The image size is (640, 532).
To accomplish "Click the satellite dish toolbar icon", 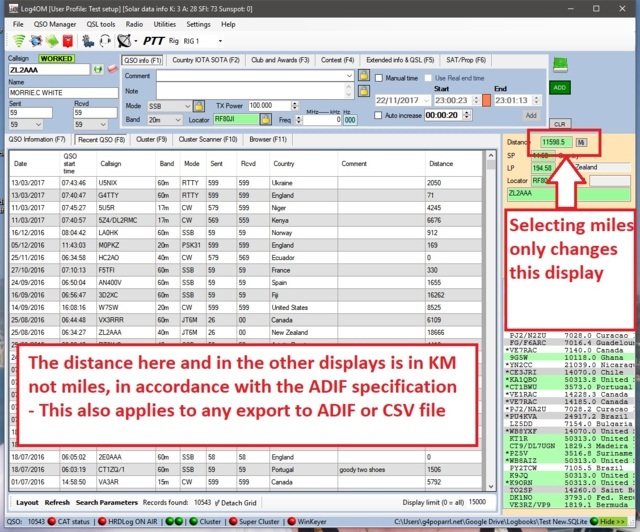I will pyautogui.click(x=124, y=41).
